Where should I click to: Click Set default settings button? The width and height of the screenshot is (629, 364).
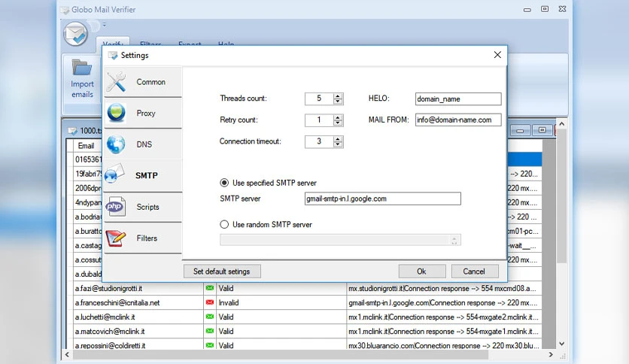coord(222,271)
